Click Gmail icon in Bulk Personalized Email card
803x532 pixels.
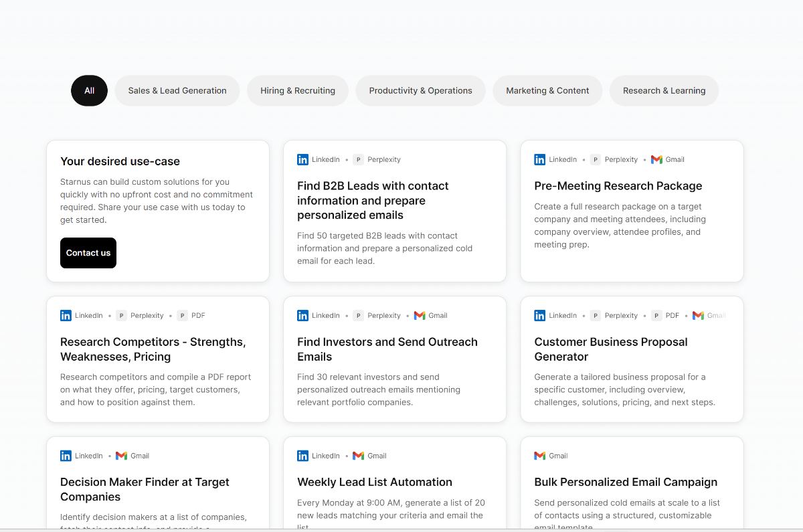(x=540, y=456)
